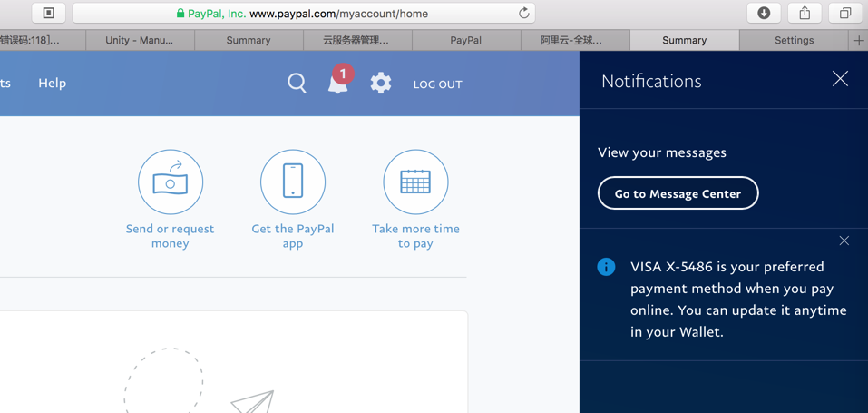Click the Get the PayPal app phone icon

tap(292, 182)
